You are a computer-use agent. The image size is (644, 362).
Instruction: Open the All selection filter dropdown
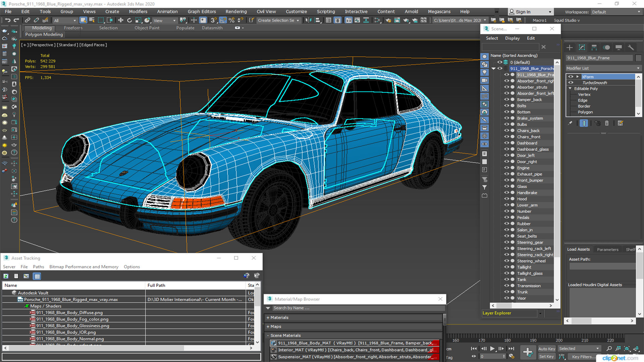(65, 20)
